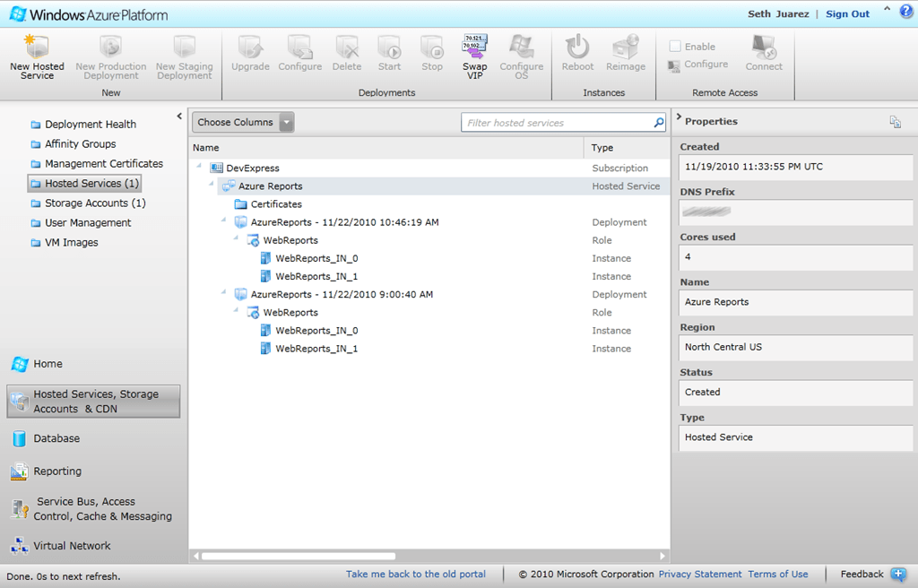Image resolution: width=918 pixels, height=588 pixels.
Task: Click the Reboot instance icon
Action: (x=577, y=47)
